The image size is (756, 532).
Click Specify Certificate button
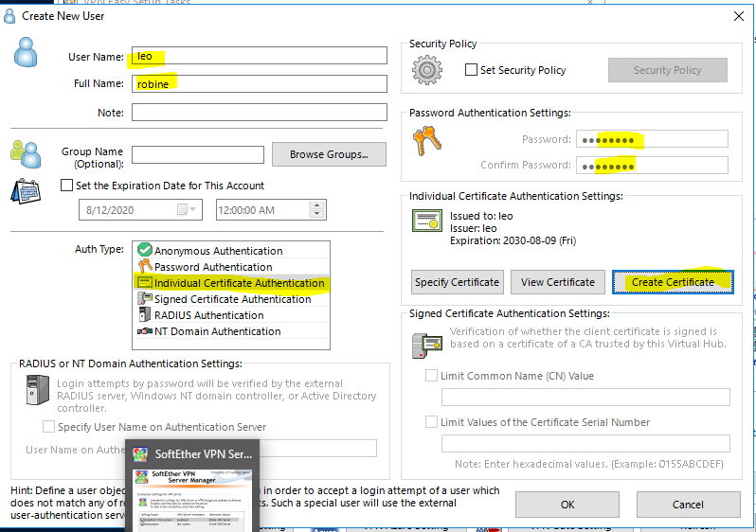(457, 282)
